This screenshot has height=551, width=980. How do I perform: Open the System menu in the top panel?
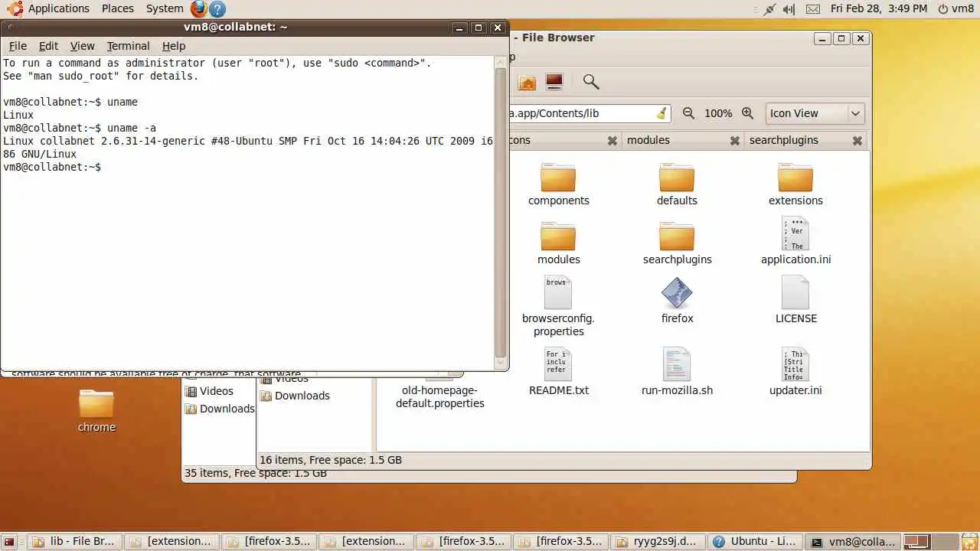(165, 8)
